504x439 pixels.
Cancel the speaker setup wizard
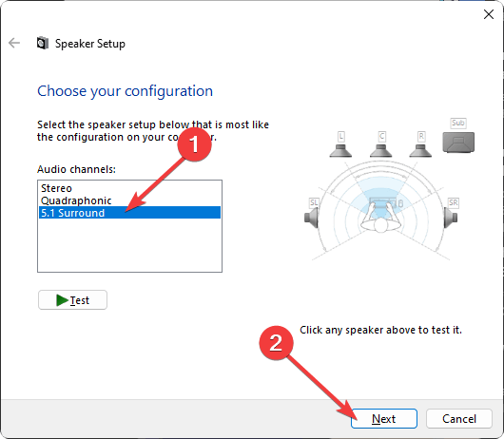pos(459,418)
